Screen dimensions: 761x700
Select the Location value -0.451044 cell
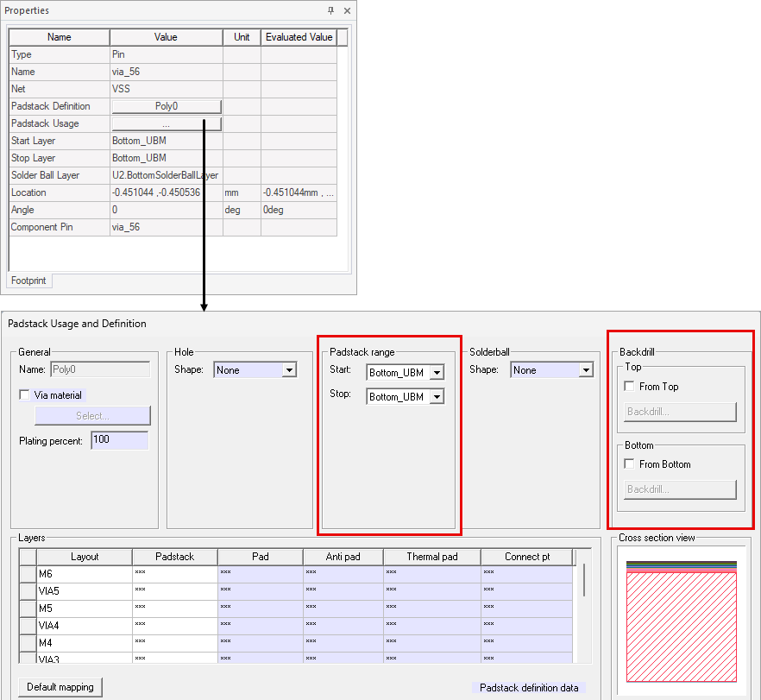(167, 192)
